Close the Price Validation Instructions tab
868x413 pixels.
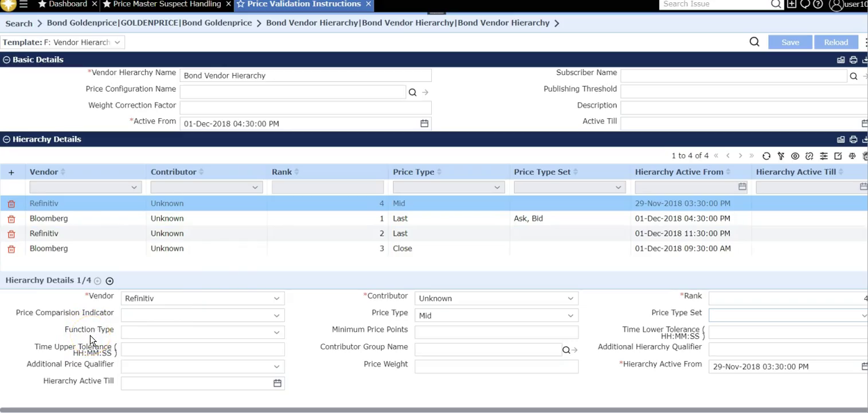[x=368, y=4]
